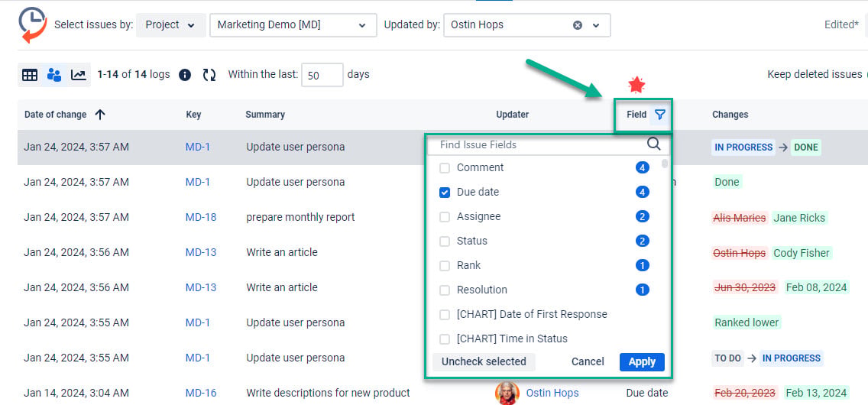Refresh logs with the circular arrows icon
This screenshot has width=868, height=405.
209,75
